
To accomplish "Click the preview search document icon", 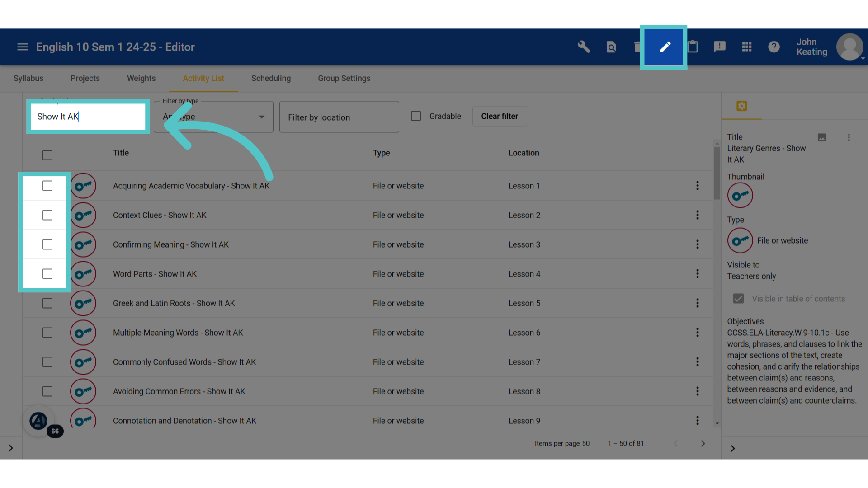I will [x=611, y=47].
